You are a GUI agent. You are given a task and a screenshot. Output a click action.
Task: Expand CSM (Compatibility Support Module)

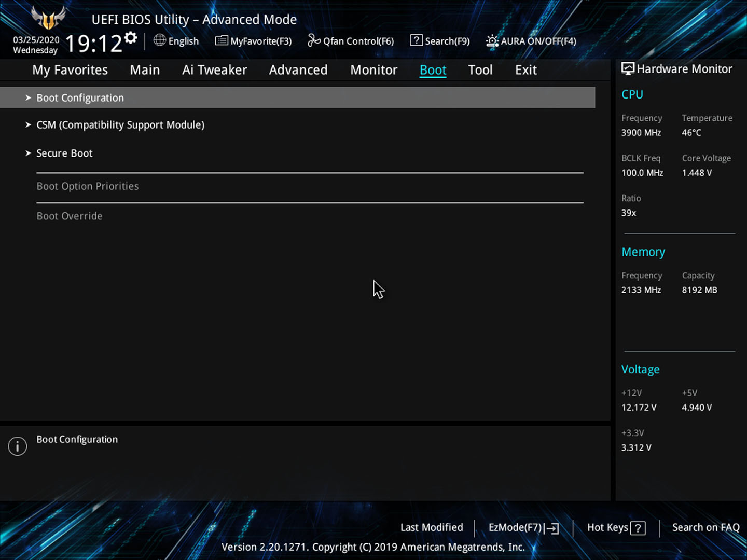coord(120,125)
